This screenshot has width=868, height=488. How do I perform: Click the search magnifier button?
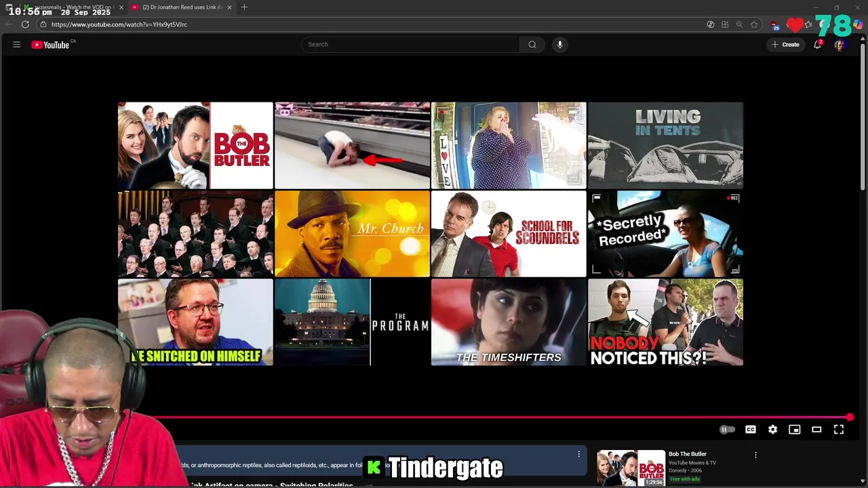pos(532,45)
